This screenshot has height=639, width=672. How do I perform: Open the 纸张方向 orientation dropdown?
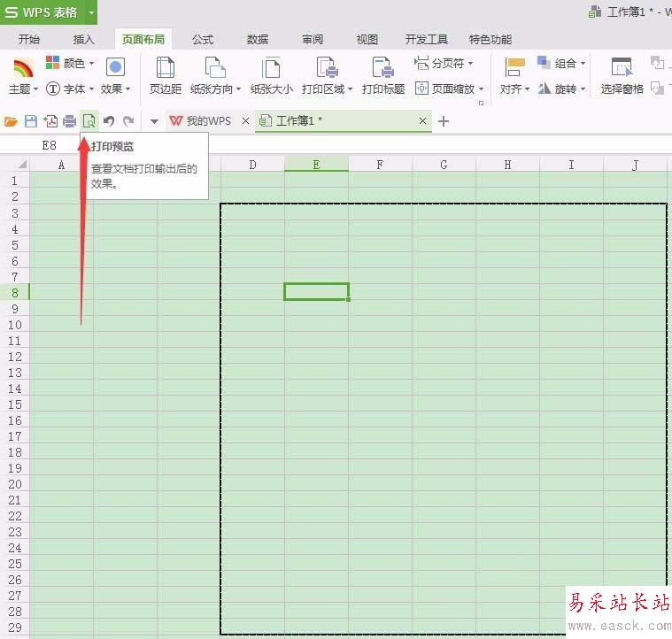pos(215,89)
